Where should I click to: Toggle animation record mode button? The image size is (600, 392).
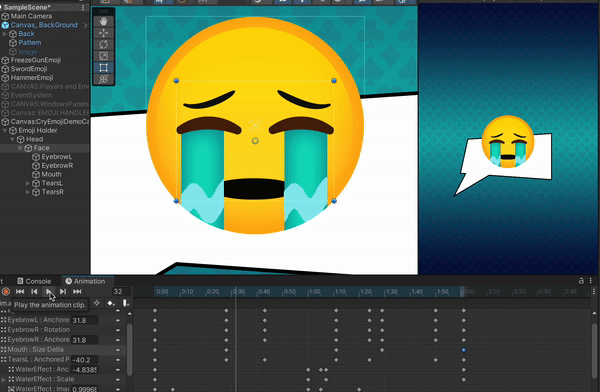[6, 292]
